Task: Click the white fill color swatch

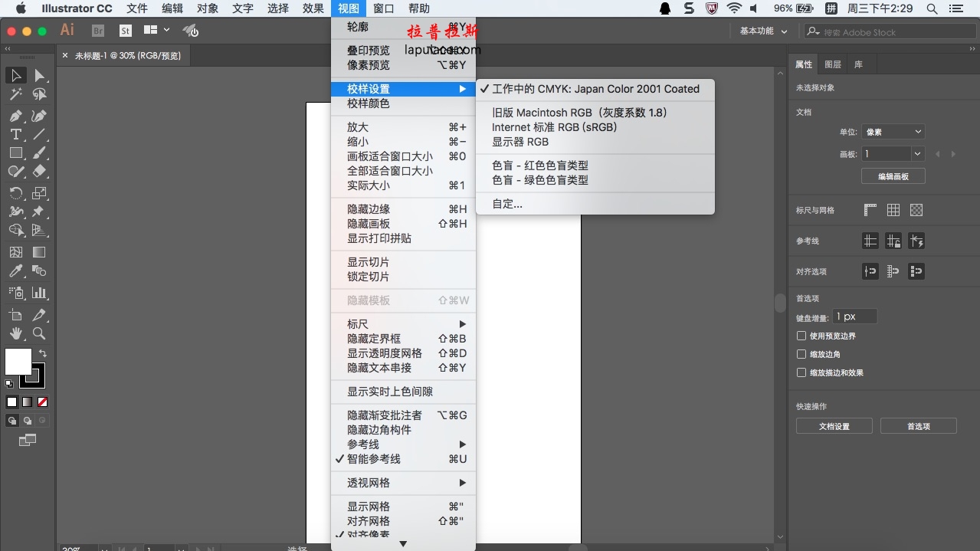Action: 18,362
